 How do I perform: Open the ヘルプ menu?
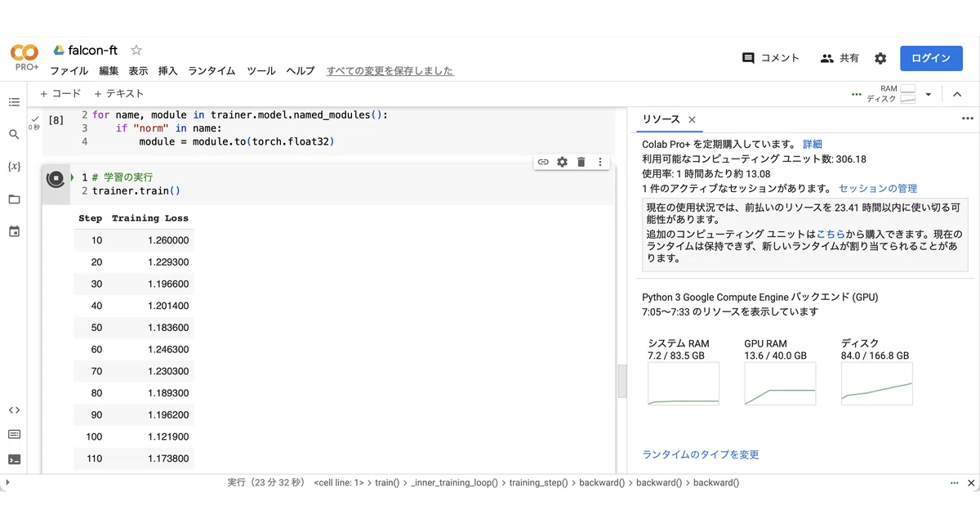(x=301, y=71)
